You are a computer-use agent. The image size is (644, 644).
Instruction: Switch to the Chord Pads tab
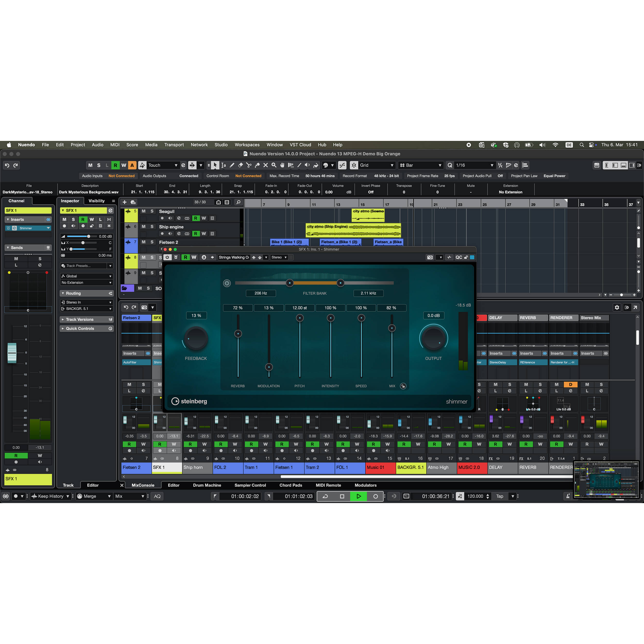tap(291, 485)
